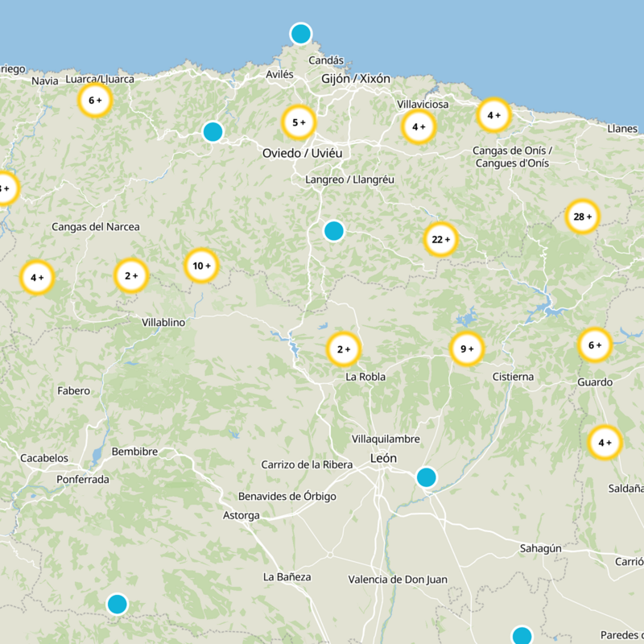Screen dimensions: 644x644
Task: Open the 4+ cluster north of Saldaña
Action: (605, 443)
